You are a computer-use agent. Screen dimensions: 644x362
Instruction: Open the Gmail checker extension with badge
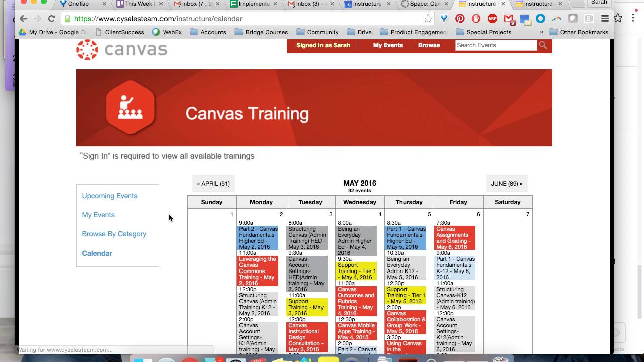pyautogui.click(x=509, y=19)
